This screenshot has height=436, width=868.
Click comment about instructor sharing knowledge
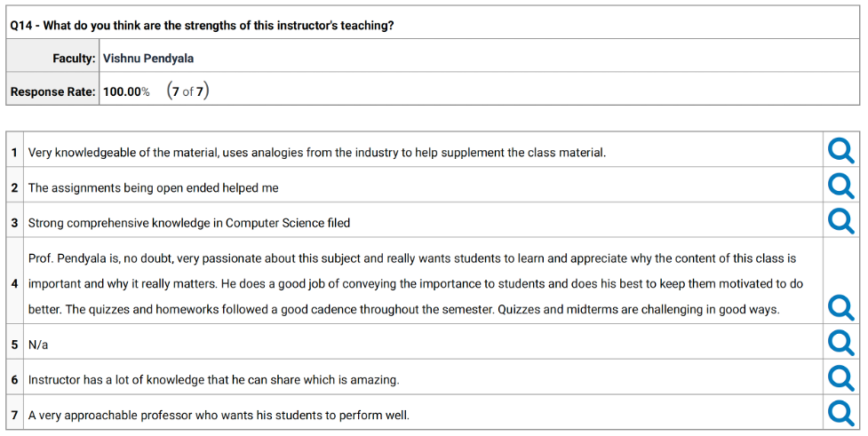click(213, 380)
